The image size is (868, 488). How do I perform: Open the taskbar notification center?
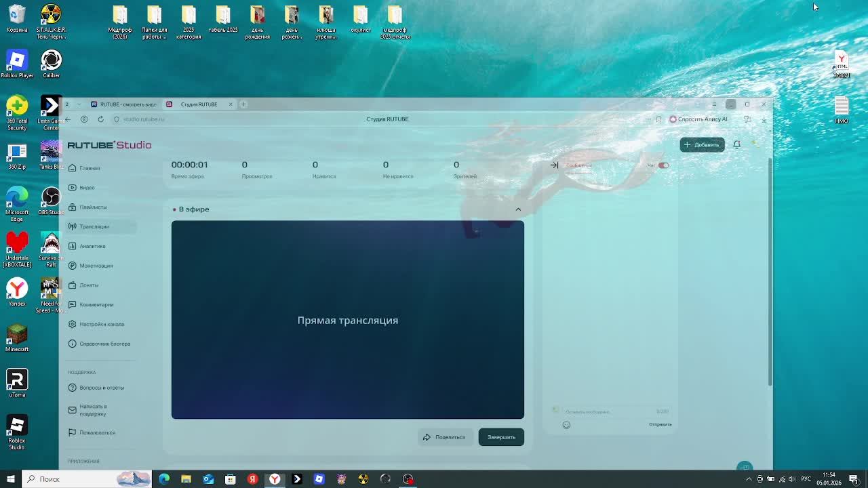point(853,479)
